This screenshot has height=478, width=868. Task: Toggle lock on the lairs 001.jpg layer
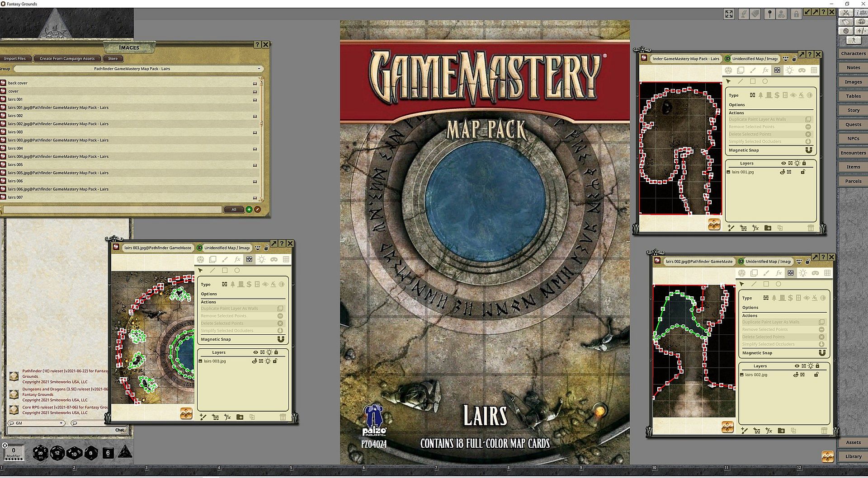click(x=803, y=172)
